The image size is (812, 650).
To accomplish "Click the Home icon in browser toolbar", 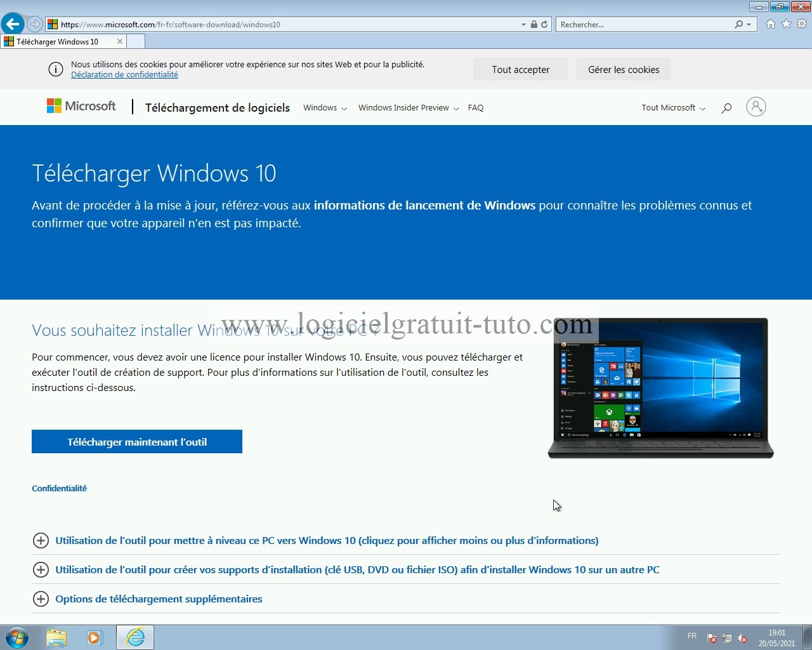I will click(x=771, y=24).
